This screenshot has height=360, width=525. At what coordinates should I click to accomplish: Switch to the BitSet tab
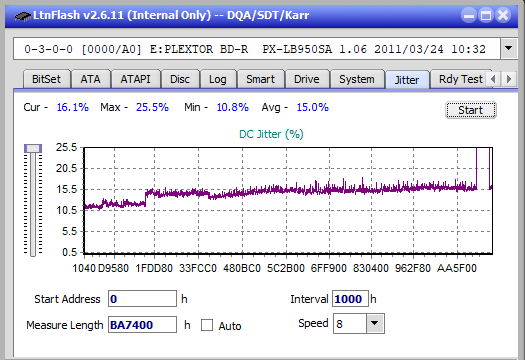click(x=47, y=79)
